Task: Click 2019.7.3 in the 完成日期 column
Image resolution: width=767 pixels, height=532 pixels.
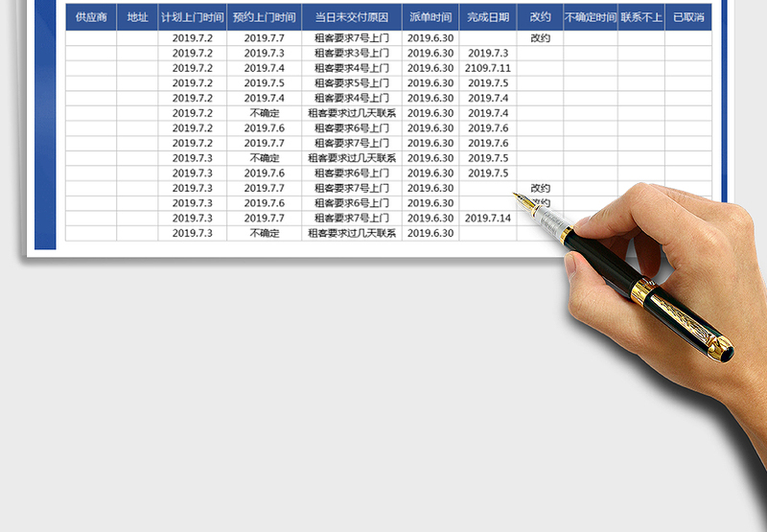Action: point(488,54)
